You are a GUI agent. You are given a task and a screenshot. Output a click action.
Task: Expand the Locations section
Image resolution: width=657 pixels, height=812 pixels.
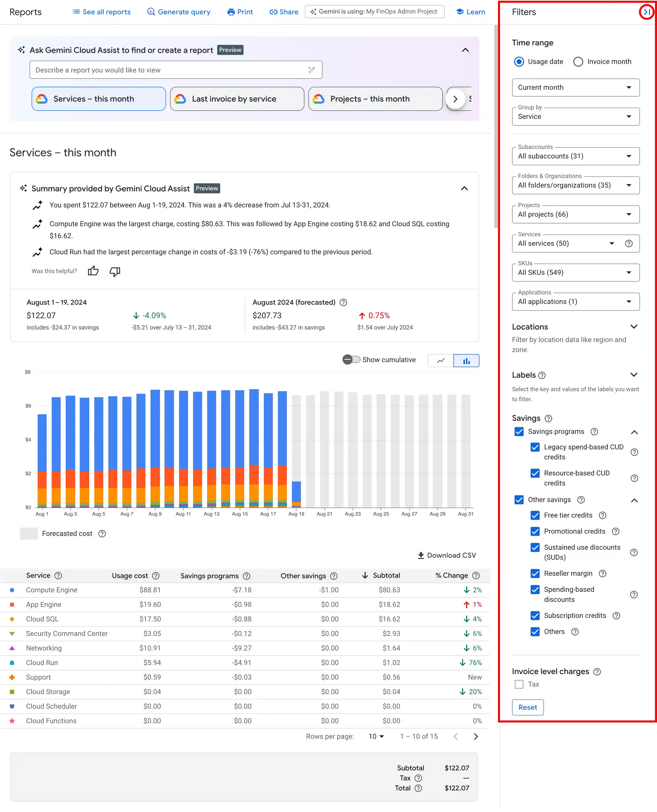point(634,327)
